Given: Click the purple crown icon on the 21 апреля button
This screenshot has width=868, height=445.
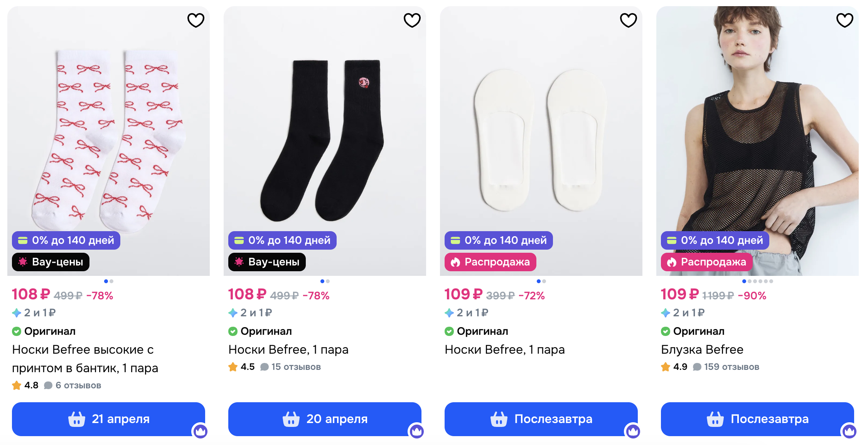Looking at the screenshot, I should 200,431.
